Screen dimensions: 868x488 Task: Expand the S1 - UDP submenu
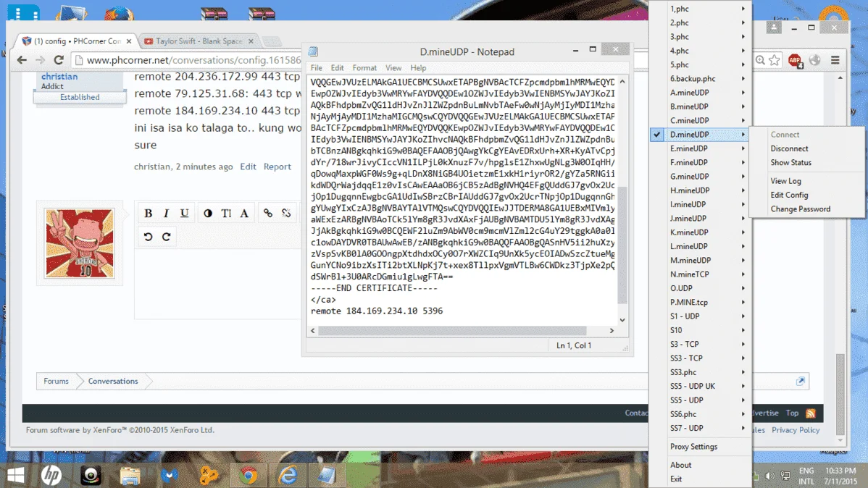click(700, 316)
